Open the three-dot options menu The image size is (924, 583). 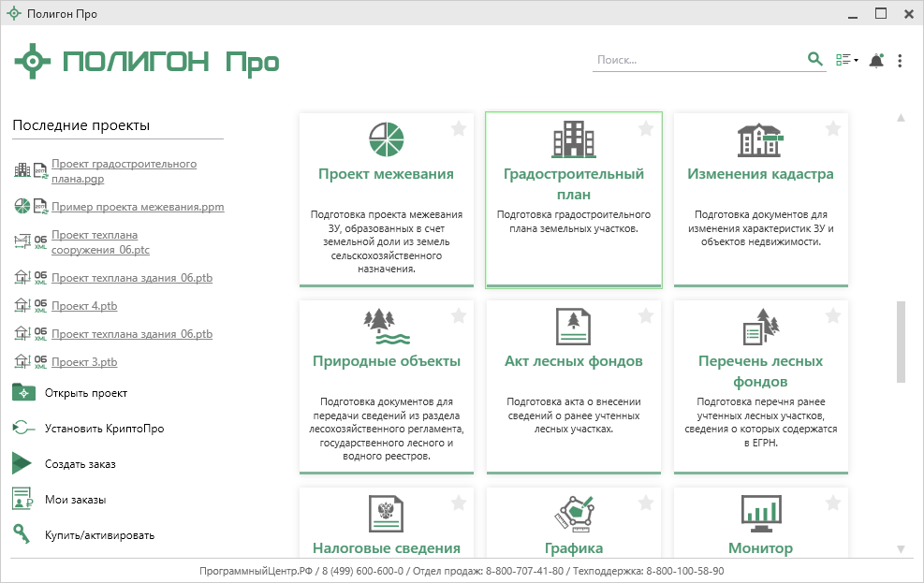900,61
